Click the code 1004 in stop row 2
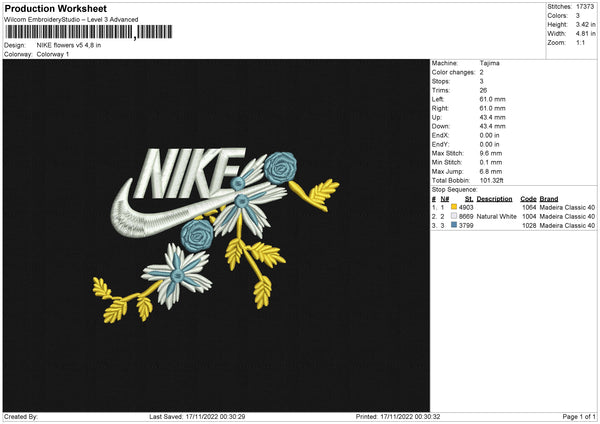Screen dimensions: 600x424 (x=529, y=216)
